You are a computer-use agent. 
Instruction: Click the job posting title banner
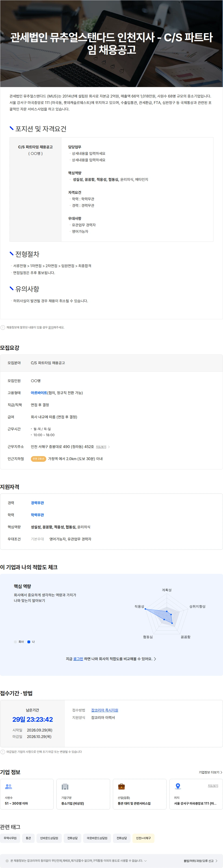click(111, 43)
